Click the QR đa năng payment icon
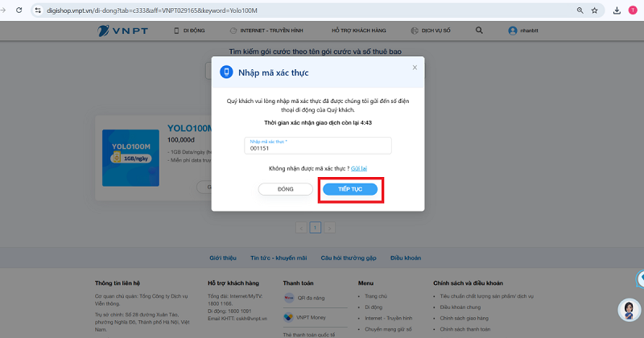 (x=289, y=298)
